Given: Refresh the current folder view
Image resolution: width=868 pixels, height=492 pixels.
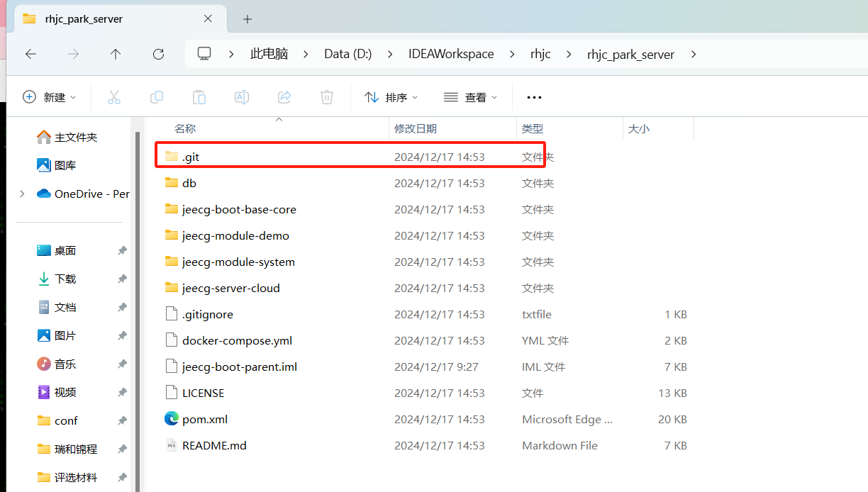Looking at the screenshot, I should pyautogui.click(x=158, y=54).
